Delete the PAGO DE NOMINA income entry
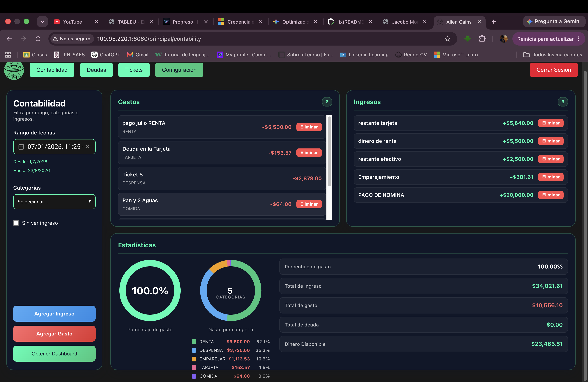 coord(551,195)
